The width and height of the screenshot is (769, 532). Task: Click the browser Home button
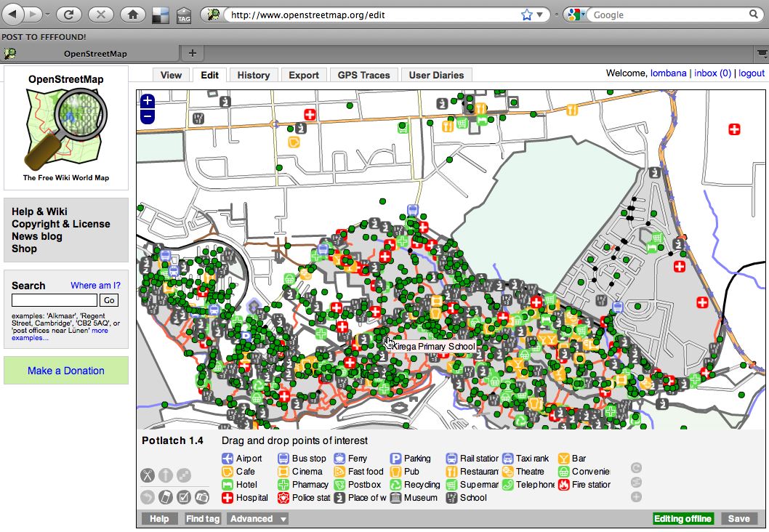tap(133, 15)
